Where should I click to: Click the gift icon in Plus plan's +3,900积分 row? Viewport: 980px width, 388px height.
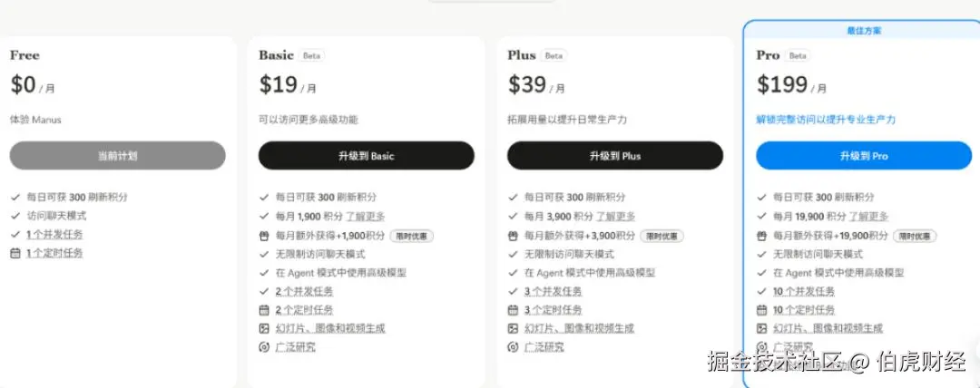coord(513,237)
